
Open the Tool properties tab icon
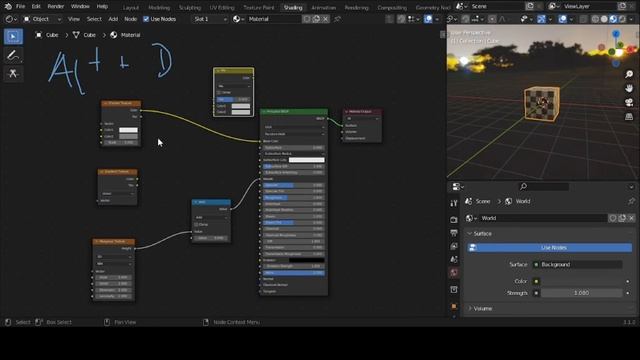point(454,203)
